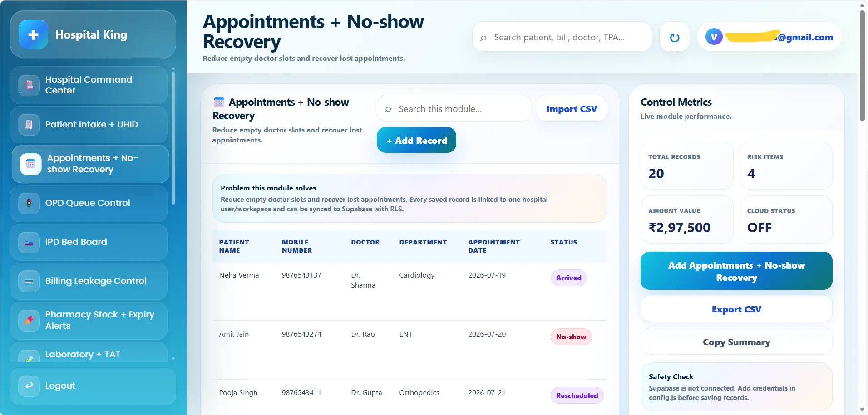Click the Total Records metric card
The height and width of the screenshot is (415, 868).
coord(687,166)
